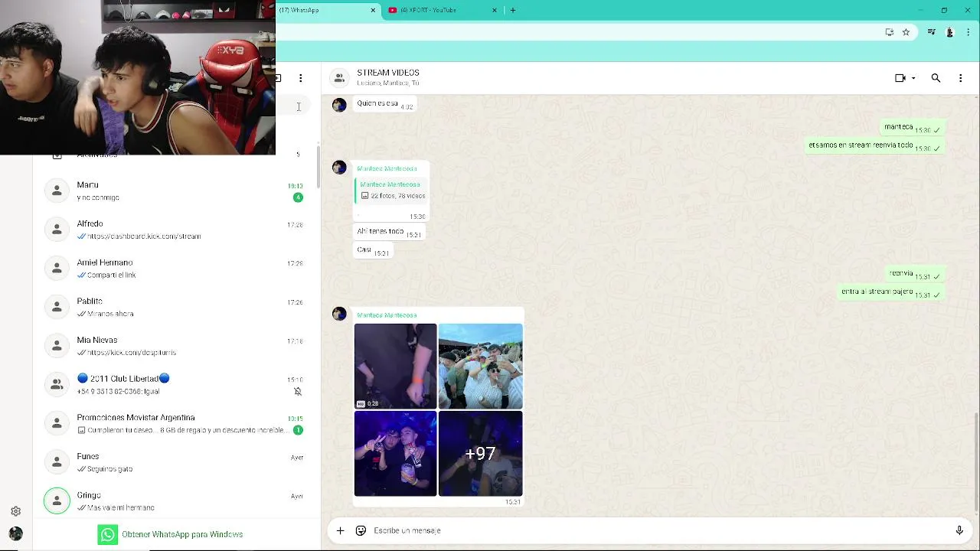The width and height of the screenshot is (980, 551).
Task: Click the 2011 Club Libertad group avatar
Action: tap(57, 384)
